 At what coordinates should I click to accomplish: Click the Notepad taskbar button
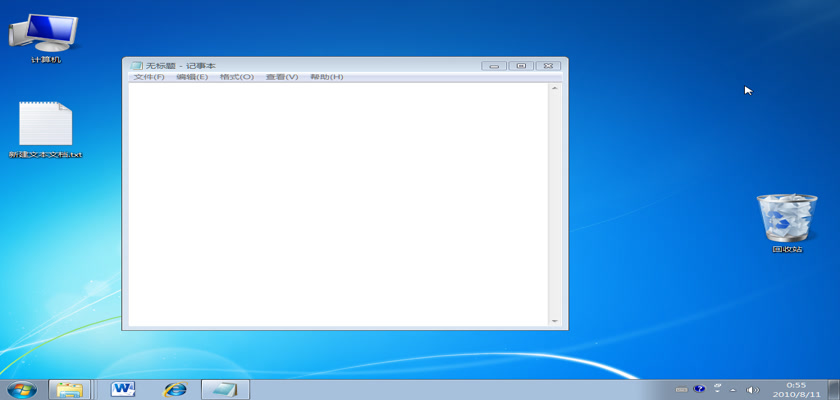[225, 389]
